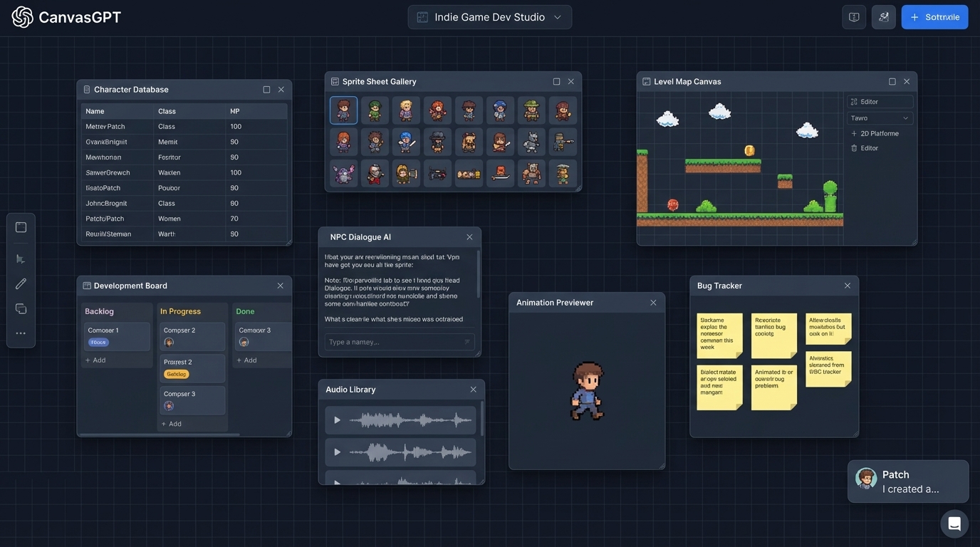This screenshot has height=547, width=980.
Task: Select the In Progress column header
Action: click(179, 310)
